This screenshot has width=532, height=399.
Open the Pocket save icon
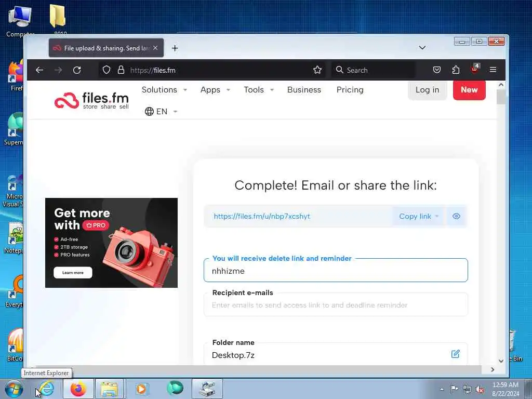(437, 70)
